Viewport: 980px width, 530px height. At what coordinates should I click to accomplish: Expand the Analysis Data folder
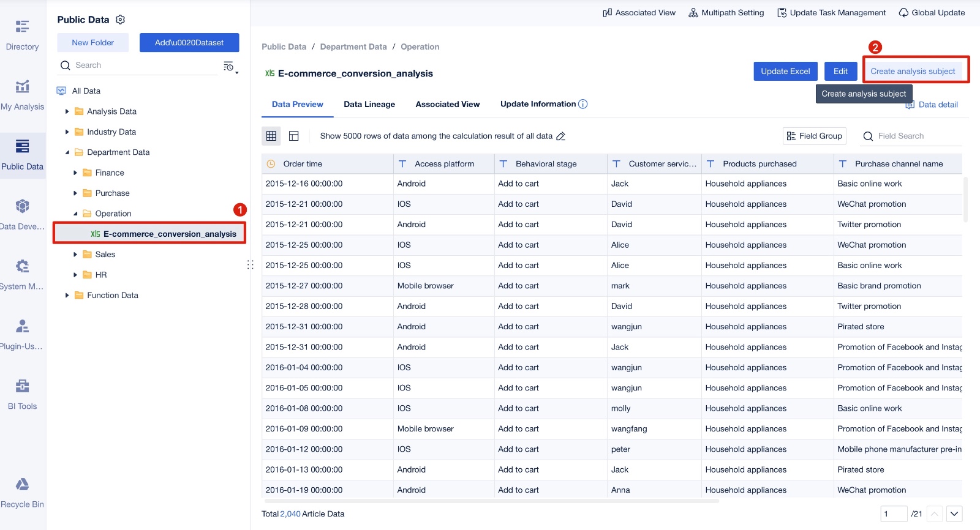click(67, 111)
